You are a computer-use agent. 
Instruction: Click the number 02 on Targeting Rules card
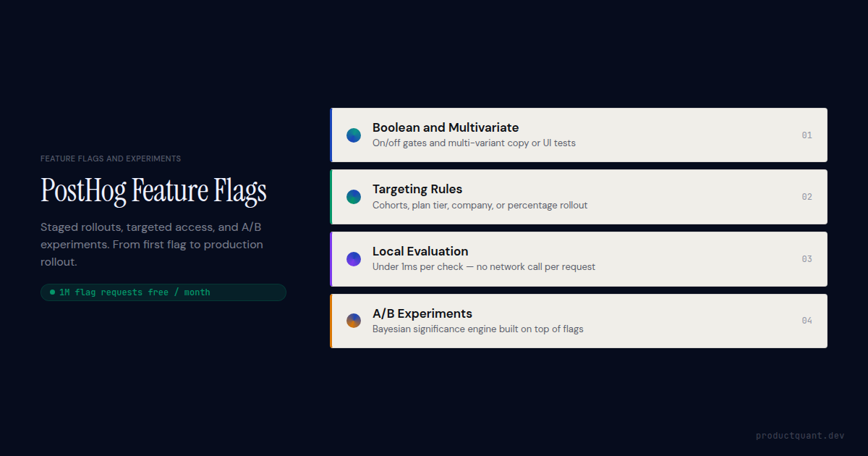pos(807,197)
